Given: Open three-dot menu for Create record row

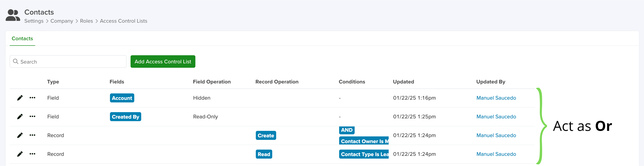Looking at the screenshot, I should [32, 135].
